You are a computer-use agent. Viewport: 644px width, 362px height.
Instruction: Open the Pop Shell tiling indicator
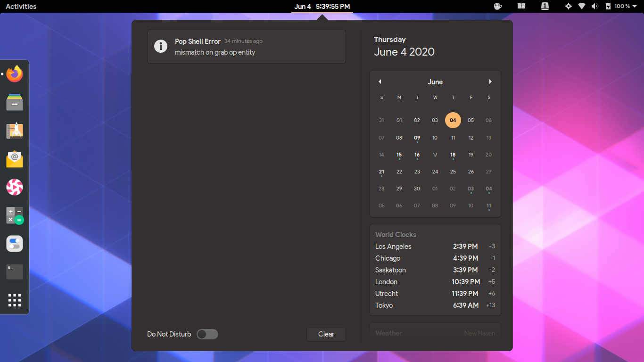(521, 6)
